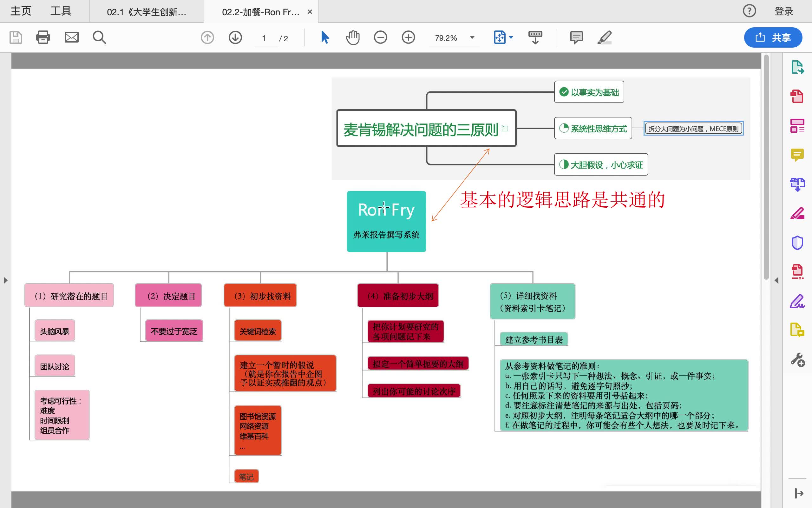Click the Save file icon
The image size is (812, 508).
tap(16, 37)
